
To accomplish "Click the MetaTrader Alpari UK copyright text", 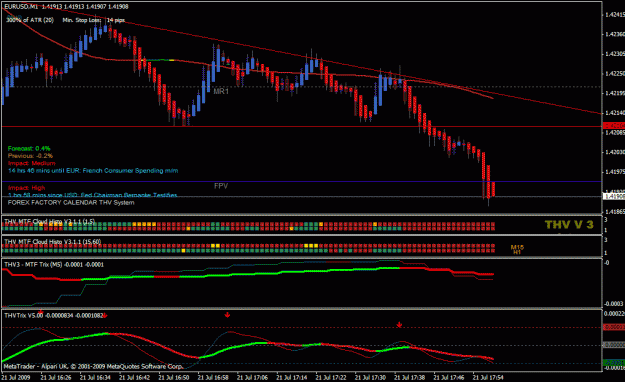I will point(93,366).
